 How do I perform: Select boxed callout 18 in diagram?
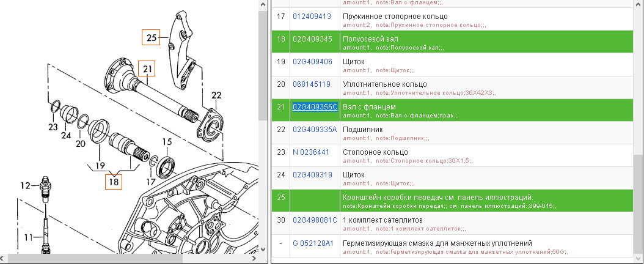114,182
